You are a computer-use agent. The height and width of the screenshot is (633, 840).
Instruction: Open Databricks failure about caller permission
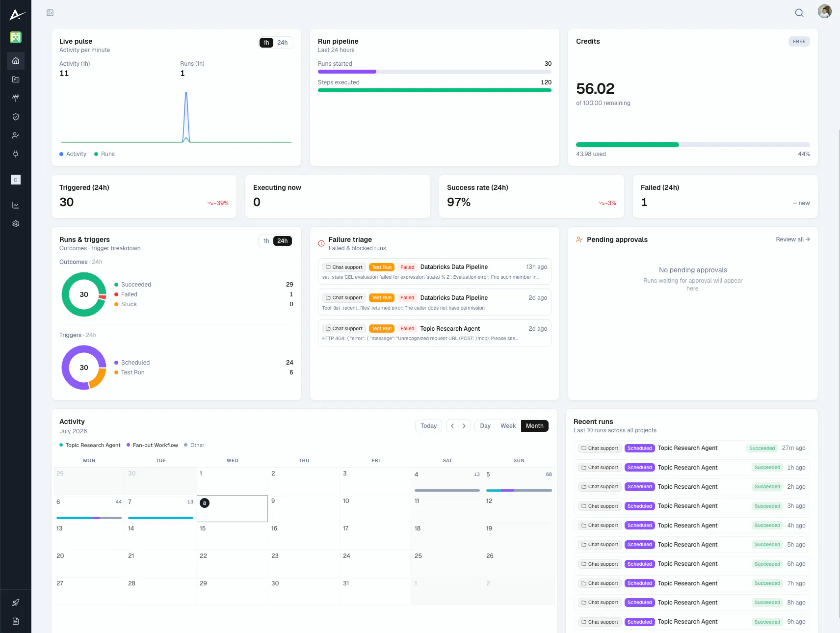[x=435, y=302]
